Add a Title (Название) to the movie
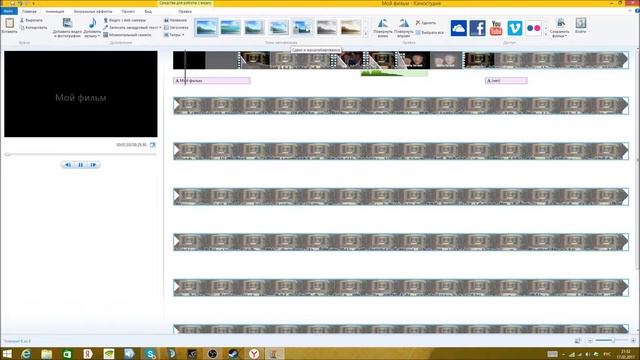Screen dimensions: 640x360 (176, 20)
